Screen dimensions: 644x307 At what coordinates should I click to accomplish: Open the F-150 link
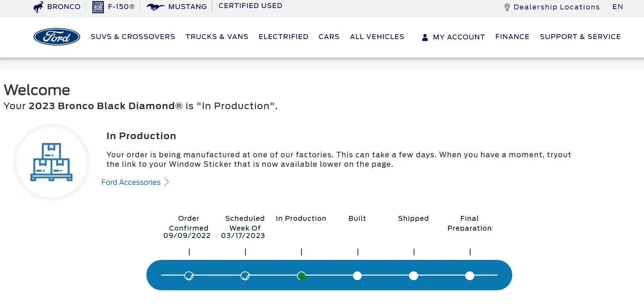121,7
